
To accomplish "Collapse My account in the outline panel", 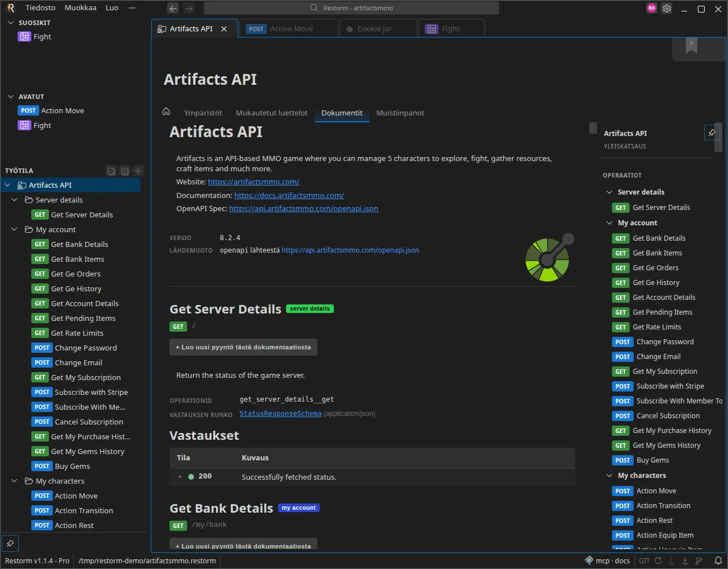I will click(x=609, y=223).
